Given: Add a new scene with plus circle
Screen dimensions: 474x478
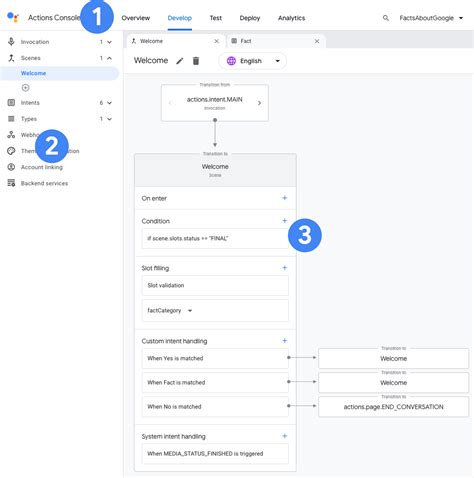Looking at the screenshot, I should click(25, 88).
